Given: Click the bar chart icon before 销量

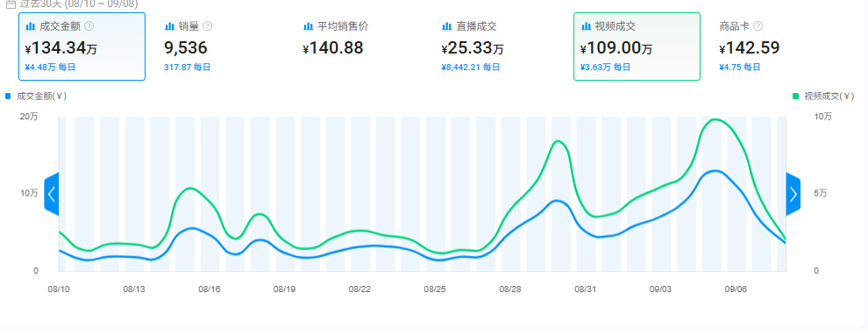Looking at the screenshot, I should (169, 26).
